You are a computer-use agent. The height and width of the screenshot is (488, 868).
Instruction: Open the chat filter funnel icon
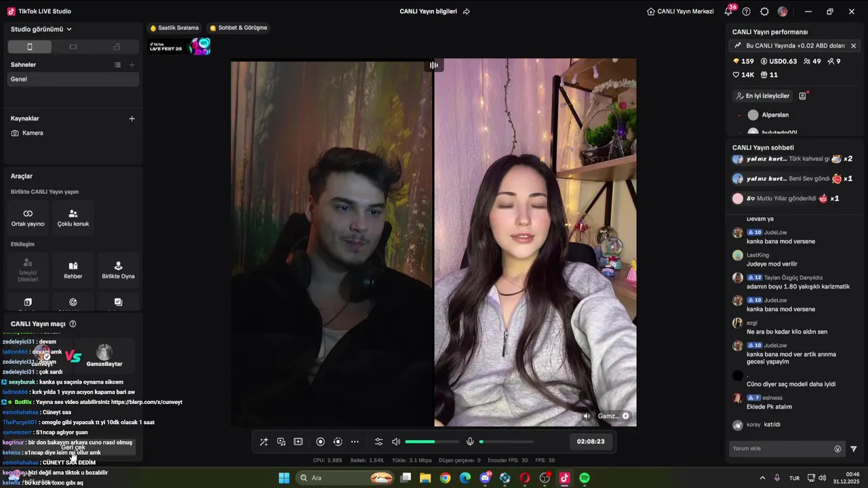pos(854,449)
